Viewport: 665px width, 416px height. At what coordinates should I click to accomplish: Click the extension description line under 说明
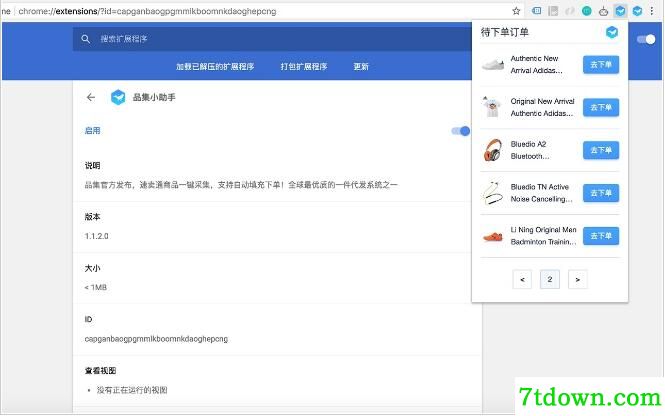(241, 185)
